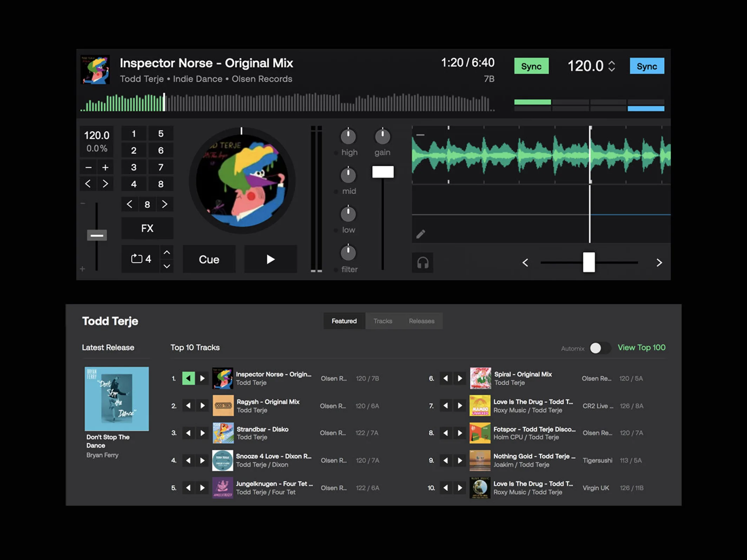Image resolution: width=747 pixels, height=560 pixels.
Task: Click the 'Don't Stop The Dance' album cover
Action: 117,399
